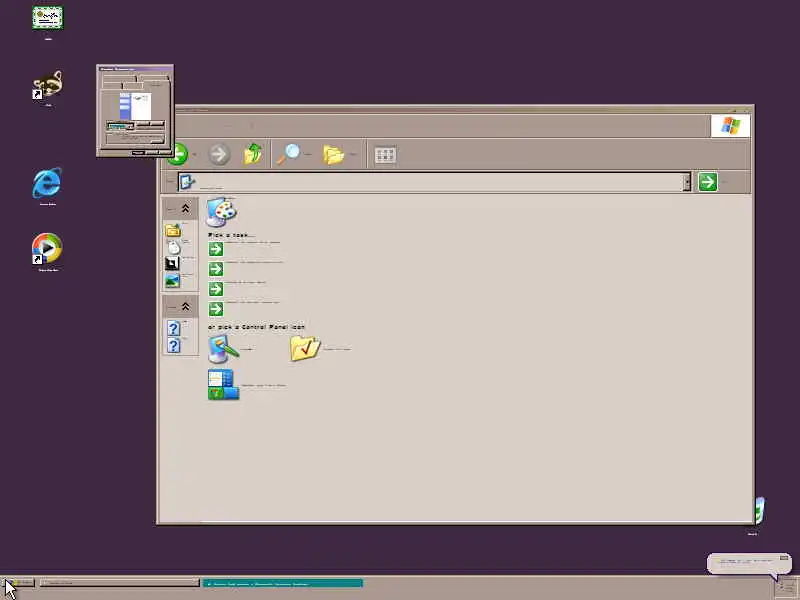The width and height of the screenshot is (800, 600).
Task: Open Mouse Pointers icon in sidebar
Action: [x=173, y=247]
